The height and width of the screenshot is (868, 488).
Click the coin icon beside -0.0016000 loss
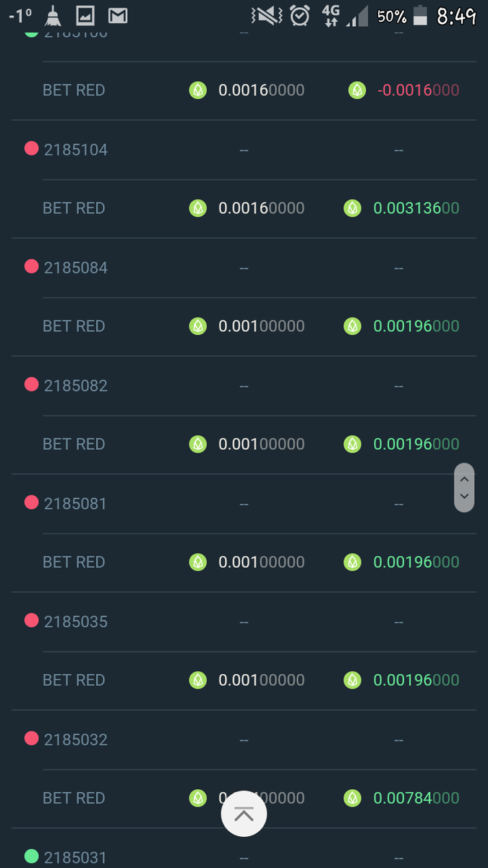coord(357,90)
